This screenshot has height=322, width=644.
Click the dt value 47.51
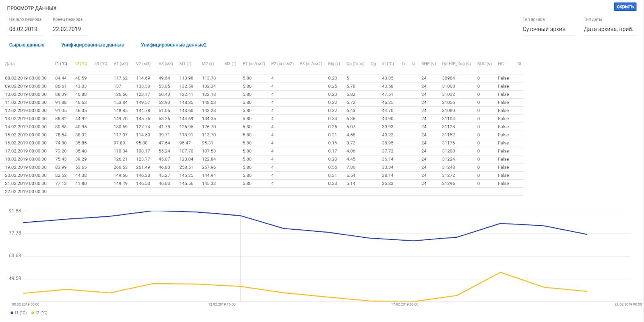[388, 94]
